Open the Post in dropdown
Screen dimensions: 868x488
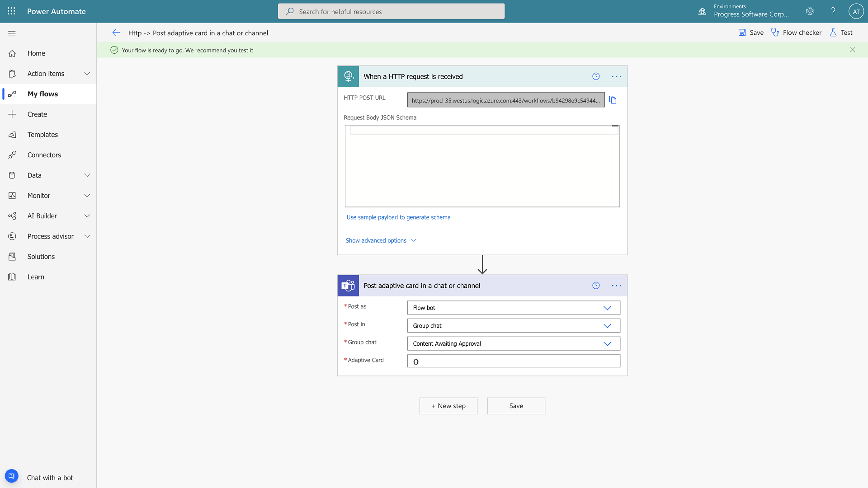[x=513, y=326]
